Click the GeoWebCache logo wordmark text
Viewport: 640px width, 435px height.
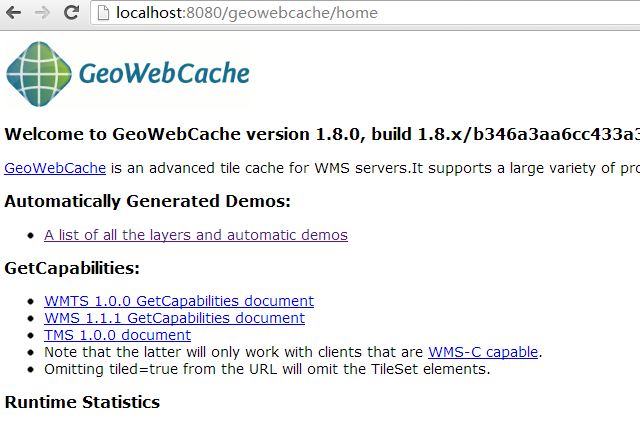pos(164,74)
